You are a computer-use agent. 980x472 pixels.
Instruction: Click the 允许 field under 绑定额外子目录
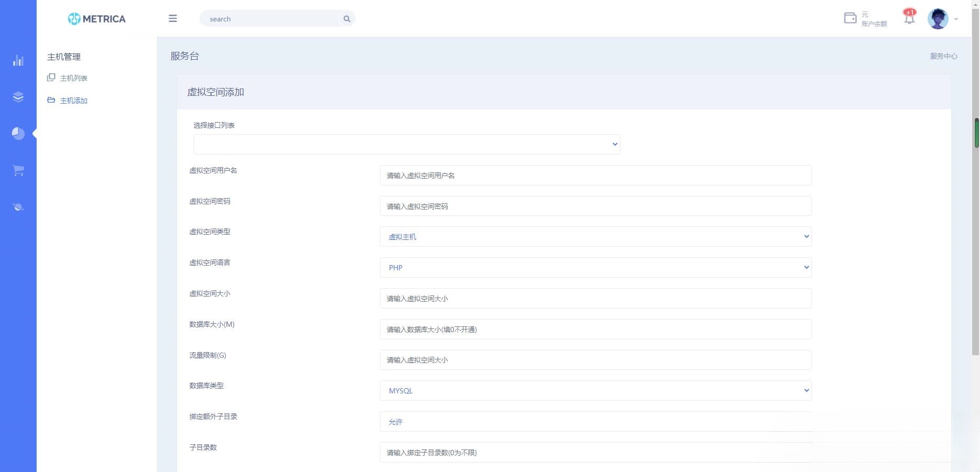(x=595, y=421)
